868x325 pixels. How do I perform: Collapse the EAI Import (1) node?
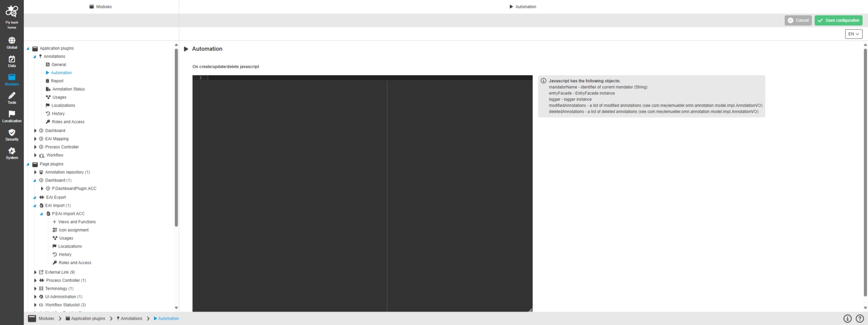point(35,206)
